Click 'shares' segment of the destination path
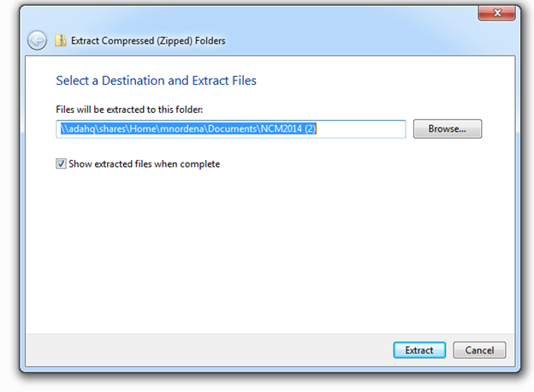534x392 pixels. pos(112,128)
